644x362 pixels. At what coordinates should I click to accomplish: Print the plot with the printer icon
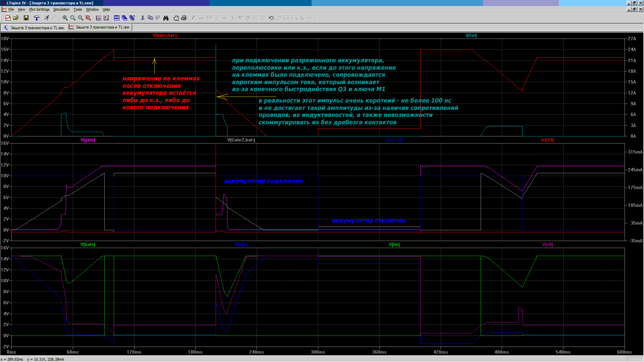click(184, 18)
